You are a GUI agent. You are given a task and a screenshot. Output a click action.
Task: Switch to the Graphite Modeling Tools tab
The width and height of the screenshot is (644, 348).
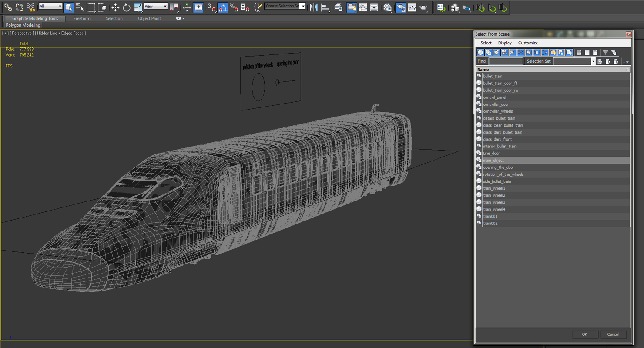click(x=35, y=19)
